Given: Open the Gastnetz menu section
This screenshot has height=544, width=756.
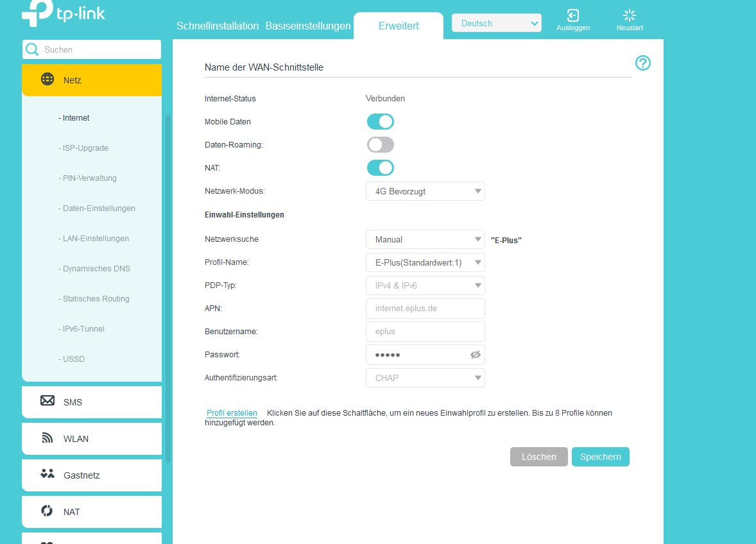Looking at the screenshot, I should [x=92, y=475].
